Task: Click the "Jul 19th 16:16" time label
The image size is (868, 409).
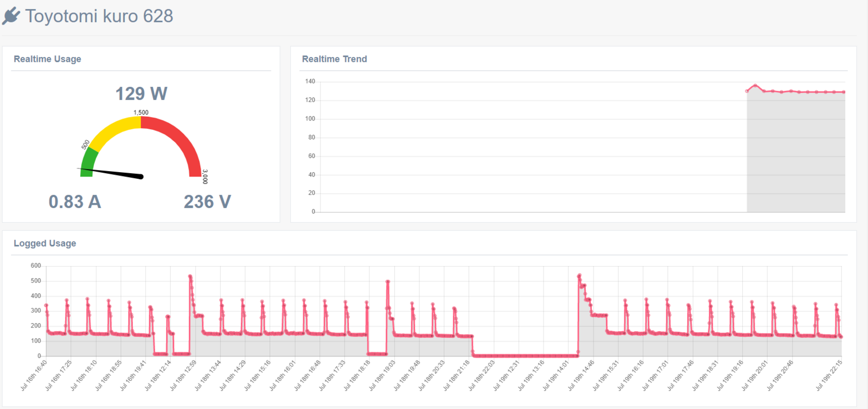Action: (x=630, y=375)
